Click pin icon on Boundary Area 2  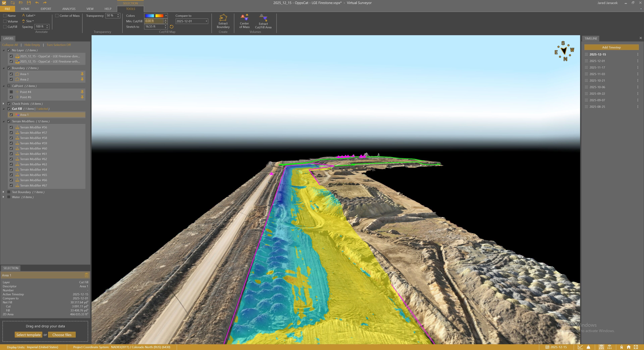click(x=82, y=79)
